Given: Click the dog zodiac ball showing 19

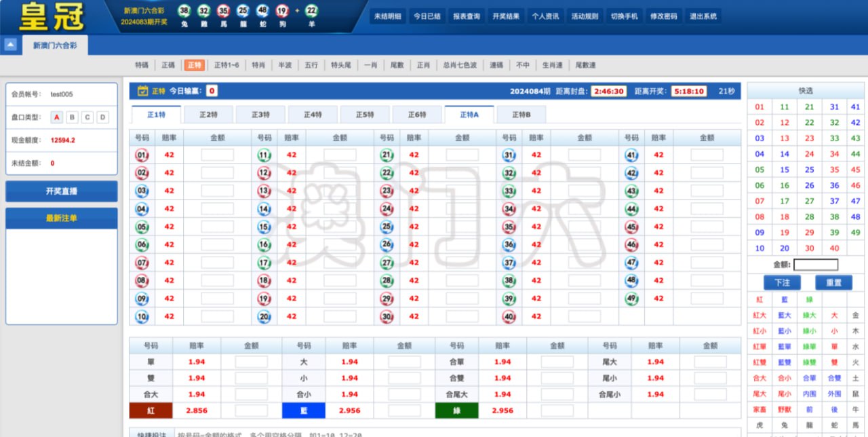Looking at the screenshot, I should coord(283,12).
